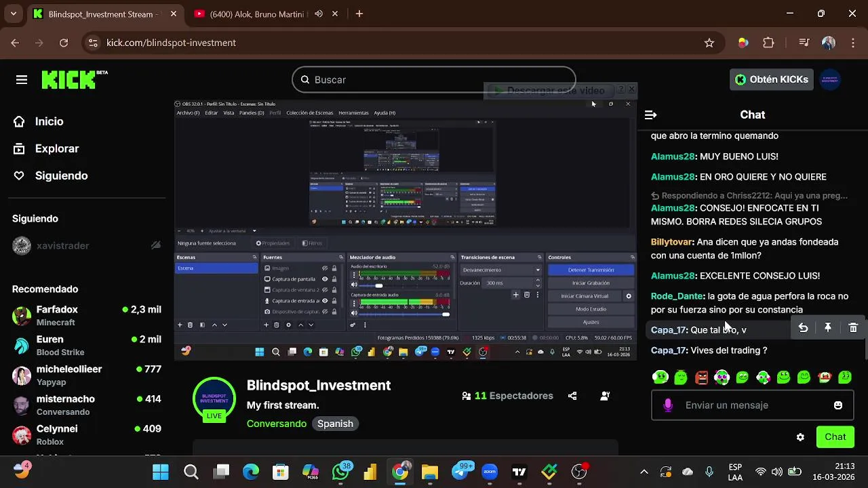Open the browser extensions puzzle icon
The width and height of the screenshot is (868, 488).
[768, 43]
